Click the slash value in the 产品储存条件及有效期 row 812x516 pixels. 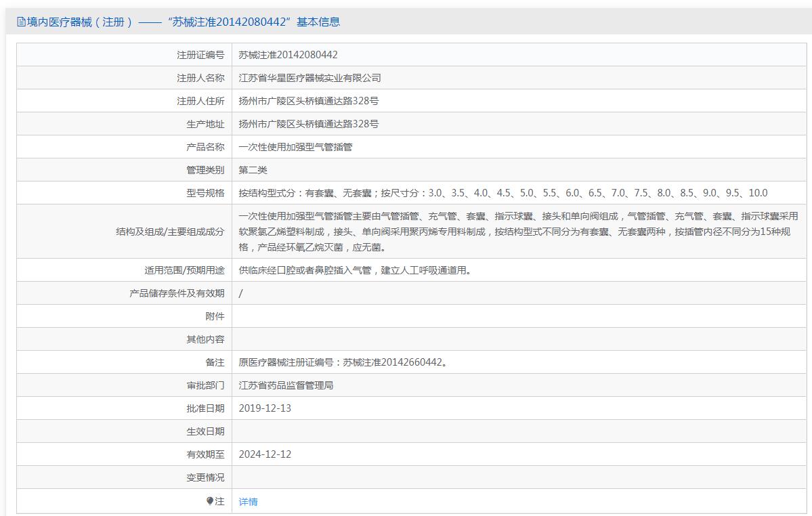click(x=241, y=293)
